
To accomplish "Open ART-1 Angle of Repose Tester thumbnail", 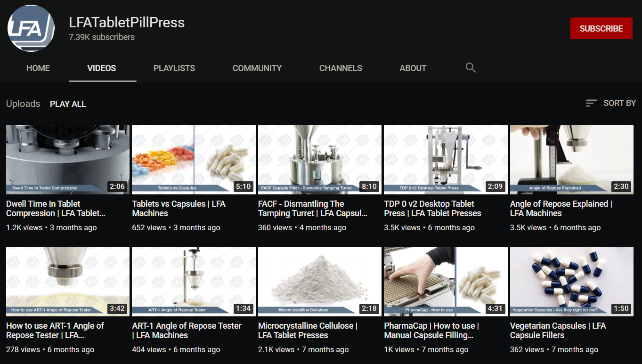I will point(194,282).
